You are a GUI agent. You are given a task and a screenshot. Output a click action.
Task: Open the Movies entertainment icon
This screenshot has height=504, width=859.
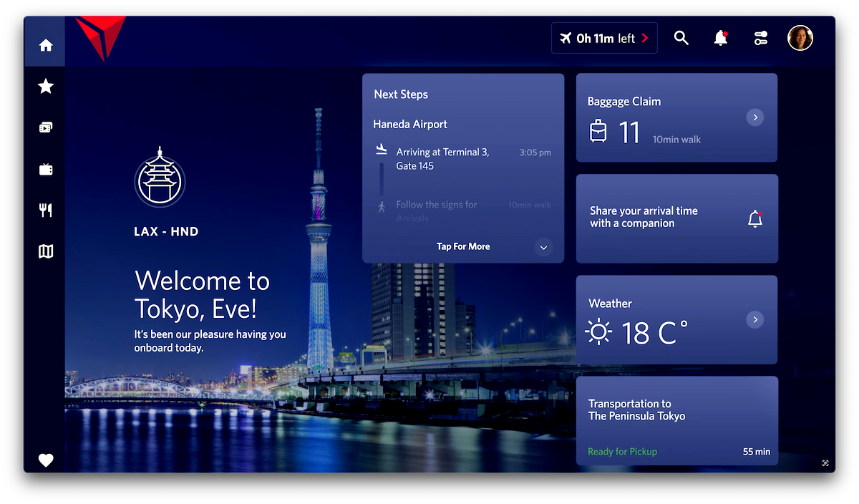click(x=45, y=127)
